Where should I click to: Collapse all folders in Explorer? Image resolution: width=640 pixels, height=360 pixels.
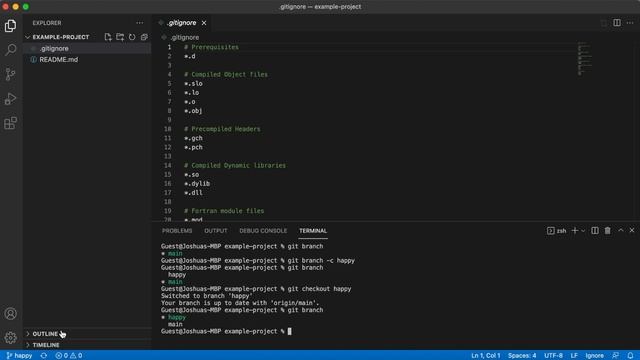(144, 37)
